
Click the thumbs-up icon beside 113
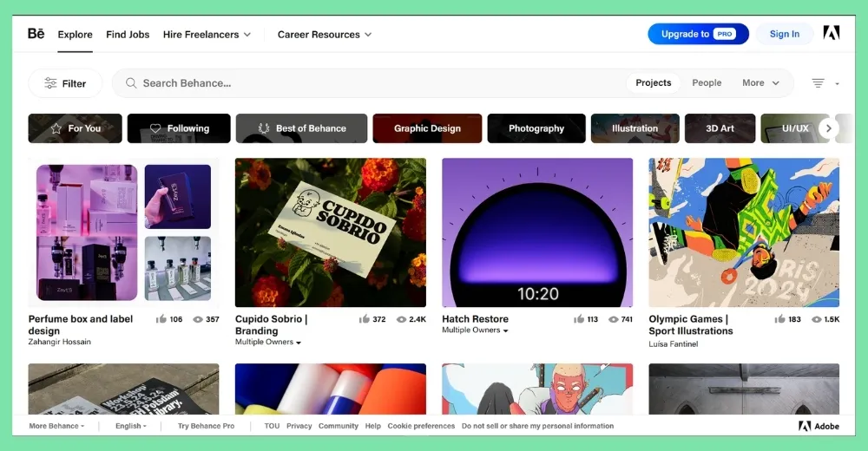coord(578,319)
